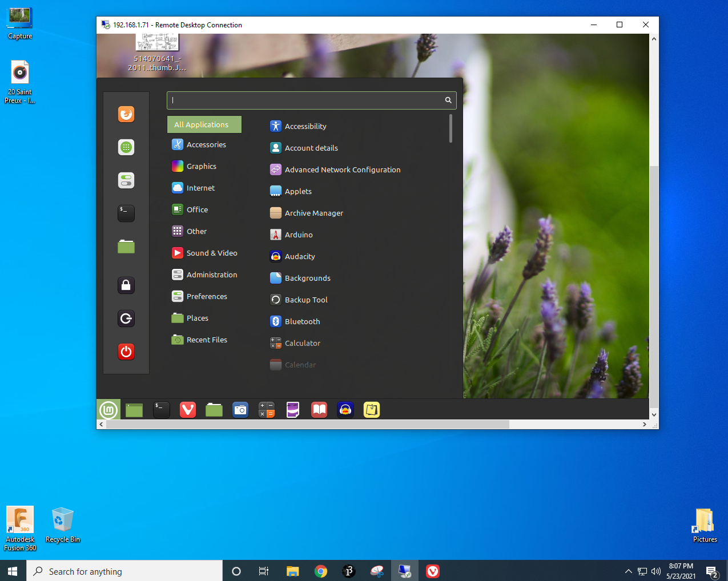Show hidden tray icons chevron

[629, 571]
